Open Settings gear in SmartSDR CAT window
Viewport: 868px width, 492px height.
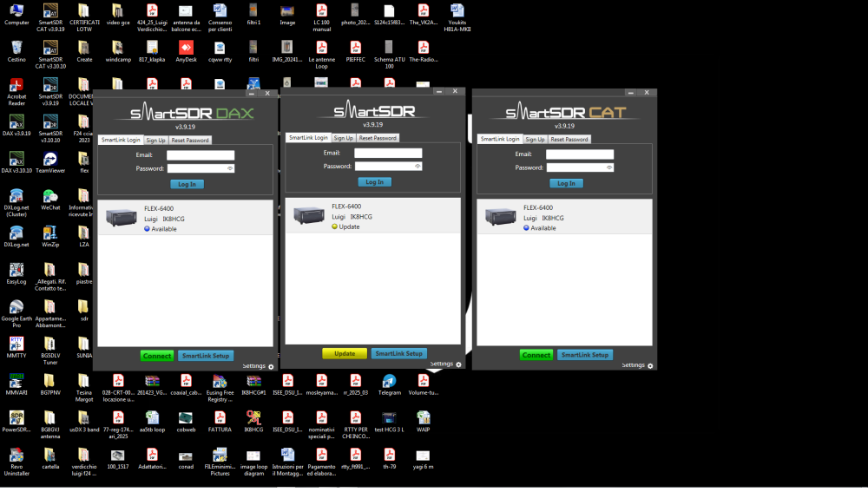650,366
